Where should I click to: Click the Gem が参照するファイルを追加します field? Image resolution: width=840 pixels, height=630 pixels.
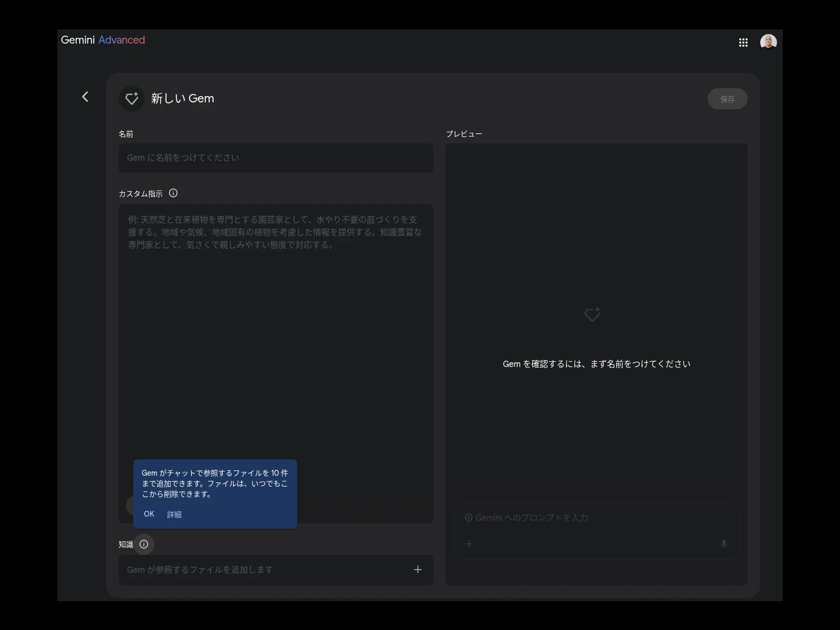tap(262, 570)
